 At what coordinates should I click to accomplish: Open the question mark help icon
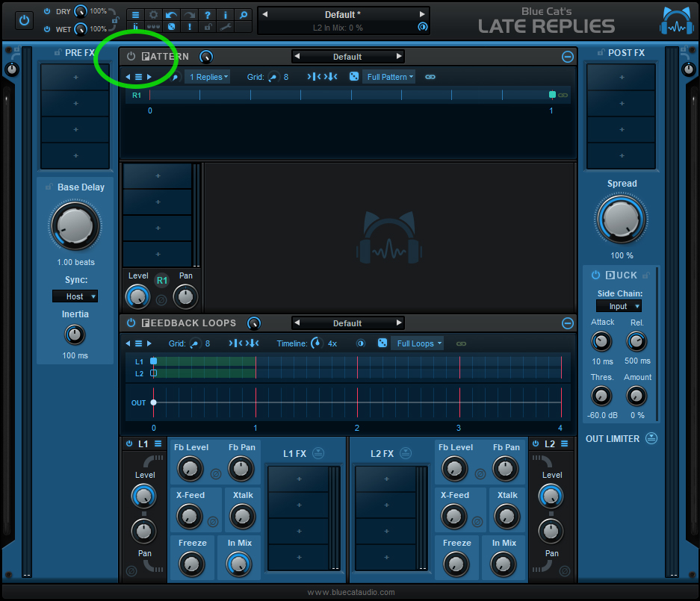[x=207, y=15]
